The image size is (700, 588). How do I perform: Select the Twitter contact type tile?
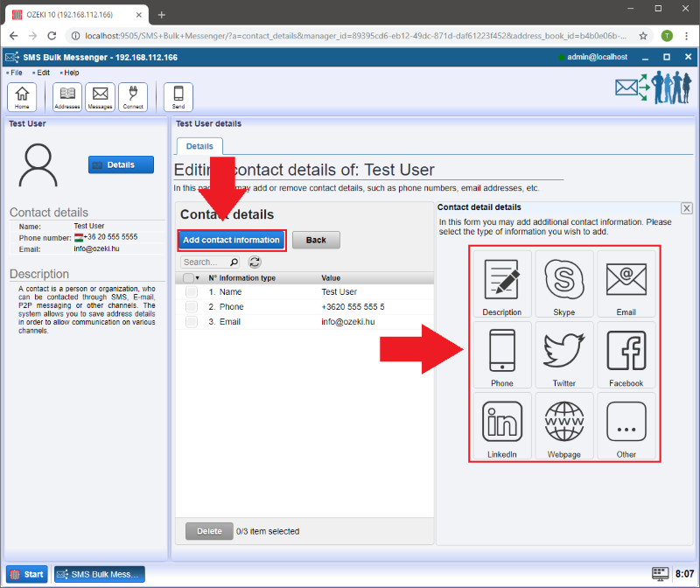pyautogui.click(x=564, y=354)
